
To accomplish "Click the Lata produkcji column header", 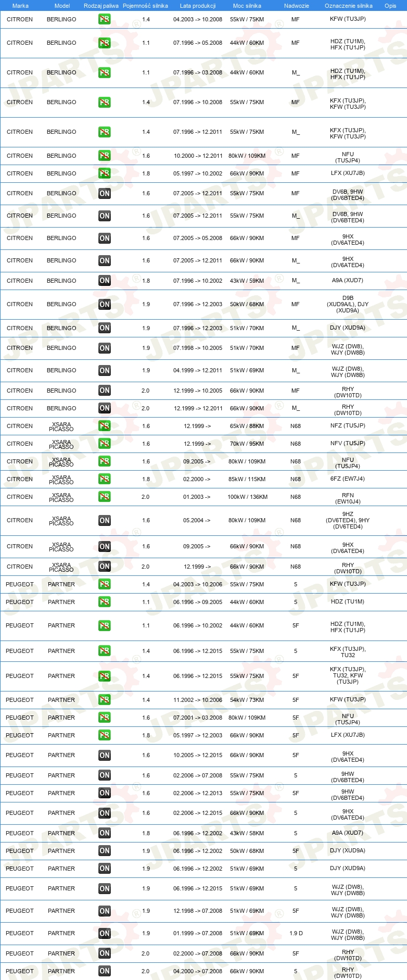I will pos(198,6).
